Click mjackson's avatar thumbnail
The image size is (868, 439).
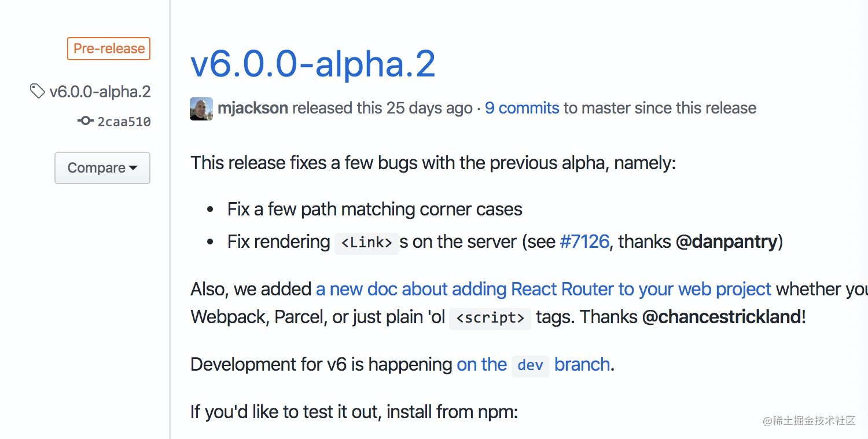201,108
